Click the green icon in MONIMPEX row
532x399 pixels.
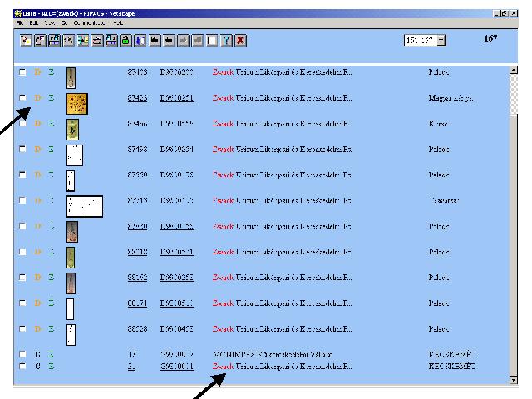point(51,354)
